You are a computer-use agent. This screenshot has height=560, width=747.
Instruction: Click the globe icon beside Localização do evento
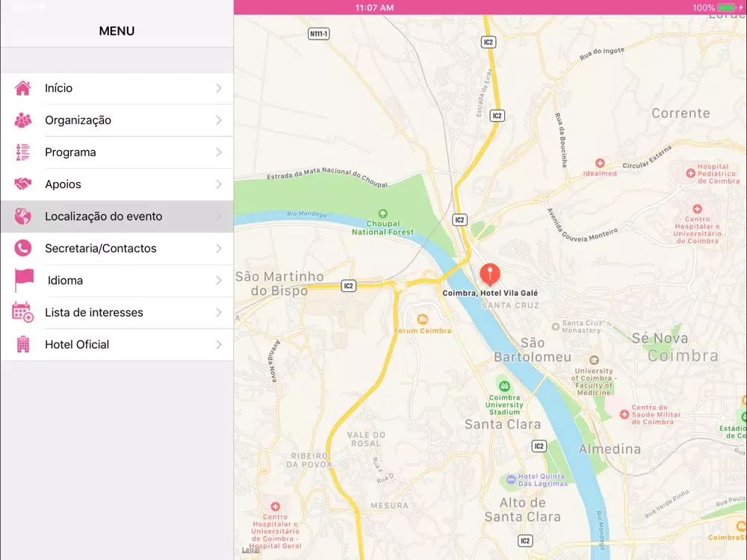23,217
